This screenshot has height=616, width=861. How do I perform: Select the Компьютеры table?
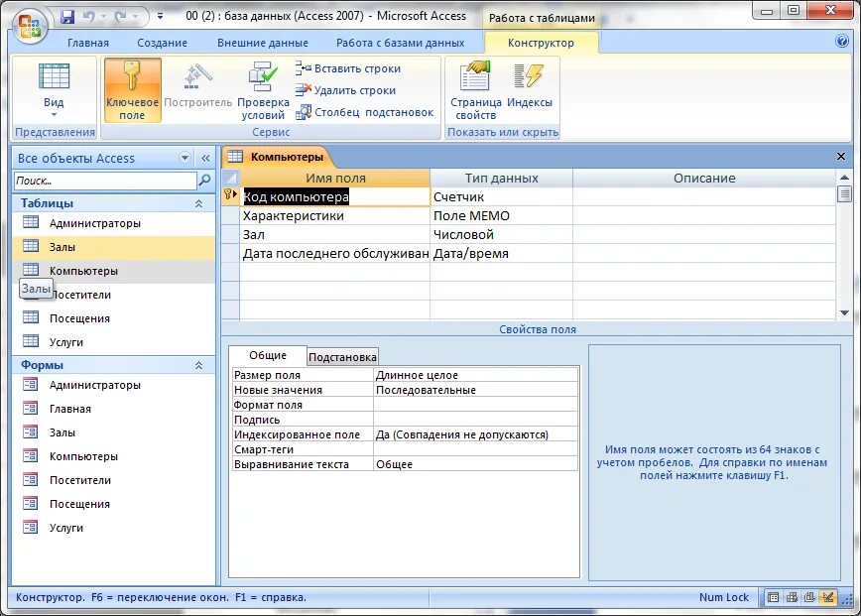click(113, 271)
